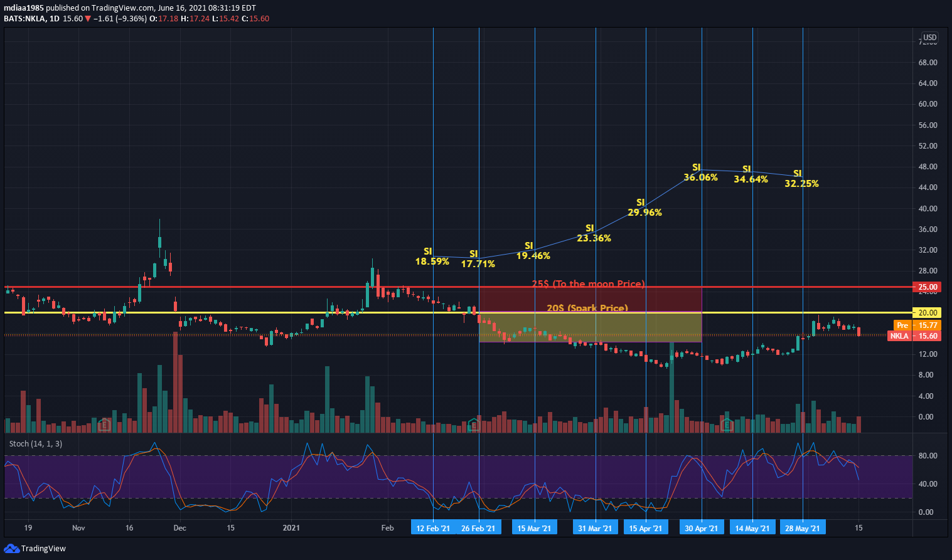Select the 14 May '21 date marker

752,528
